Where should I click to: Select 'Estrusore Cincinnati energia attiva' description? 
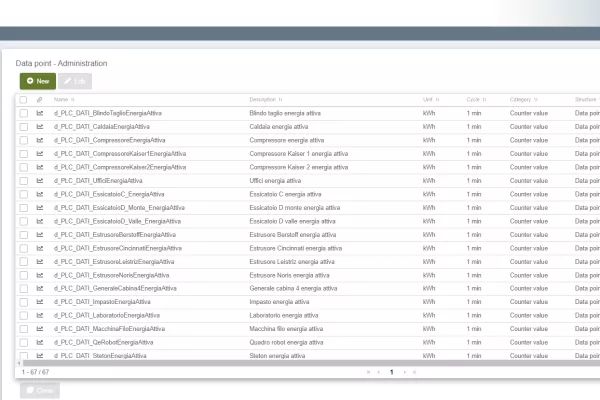tap(295, 248)
